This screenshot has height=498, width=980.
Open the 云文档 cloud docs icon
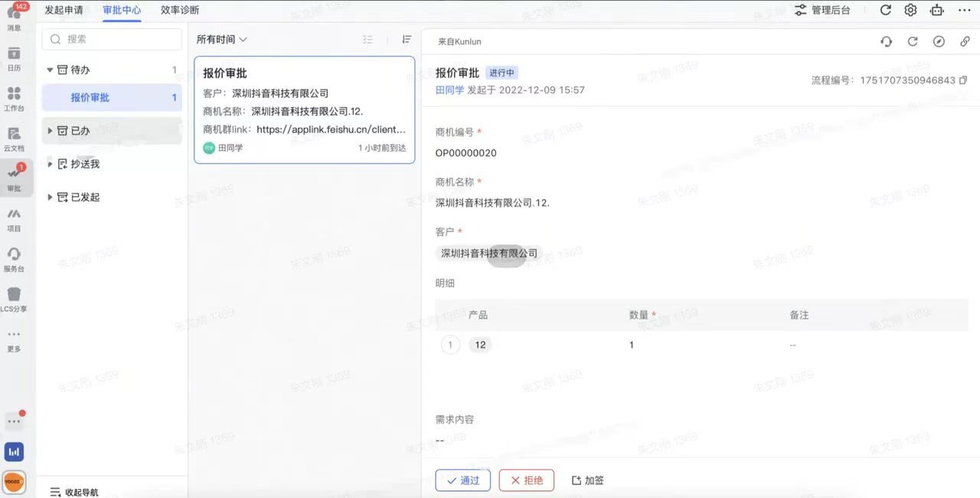(x=14, y=139)
